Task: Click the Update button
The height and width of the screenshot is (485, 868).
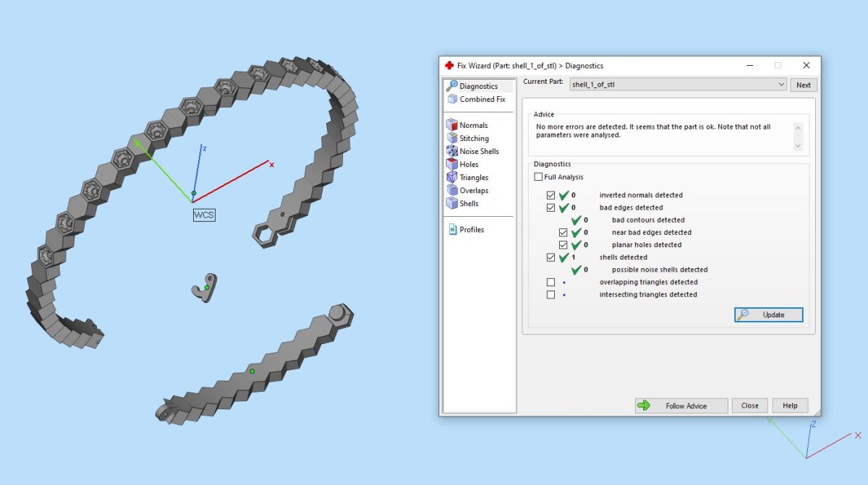Action: coord(769,314)
